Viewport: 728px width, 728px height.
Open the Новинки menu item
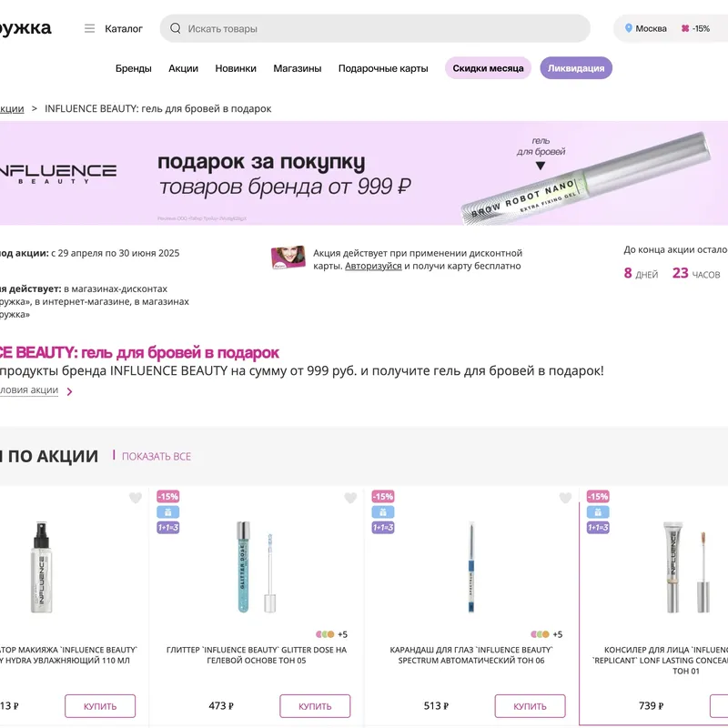click(236, 68)
